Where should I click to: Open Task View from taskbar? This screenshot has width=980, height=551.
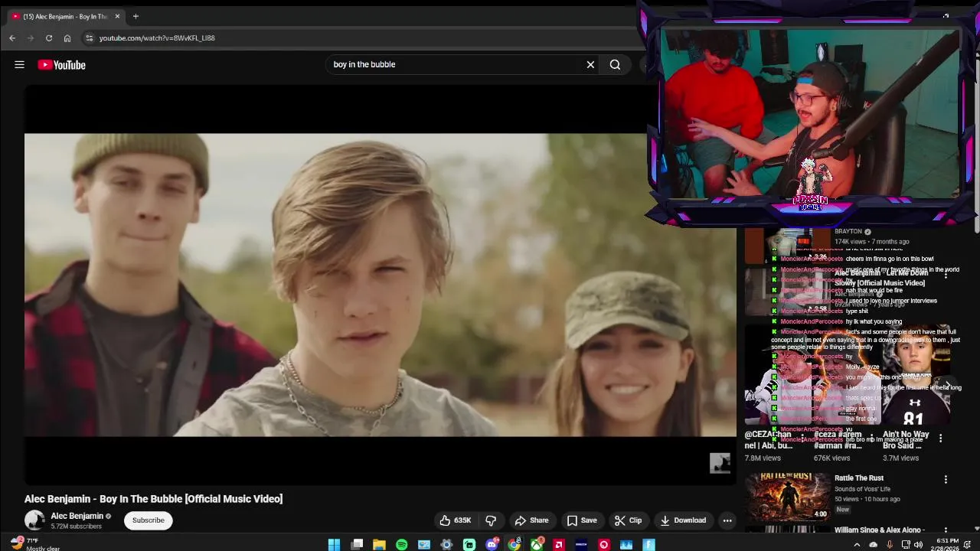point(357,544)
